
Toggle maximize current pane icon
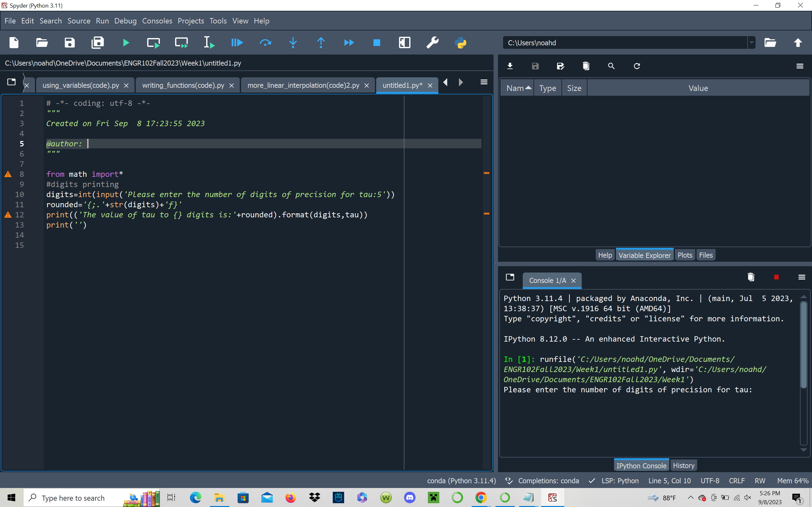(404, 42)
